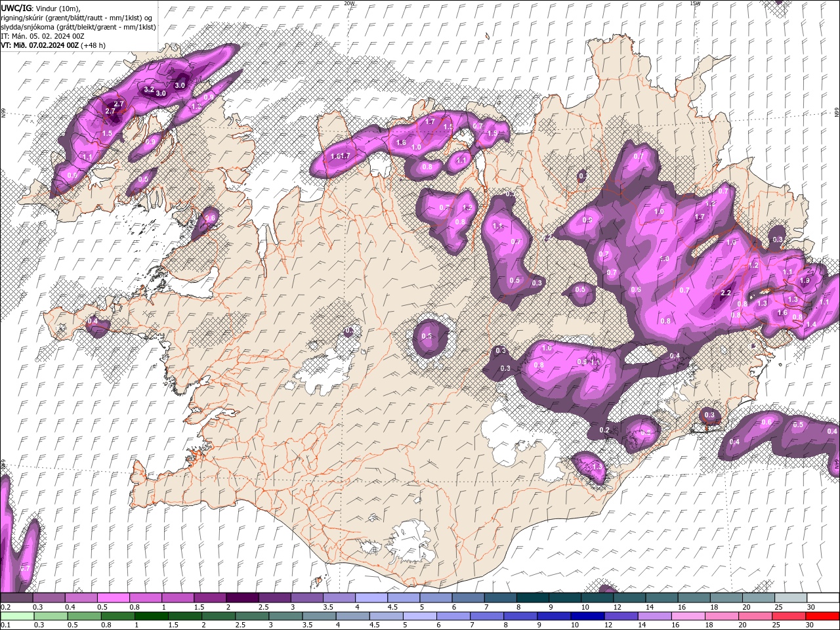Click the '3.2' snowfall value on the map

pyautogui.click(x=149, y=89)
